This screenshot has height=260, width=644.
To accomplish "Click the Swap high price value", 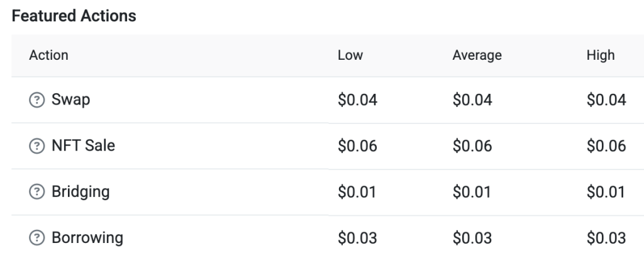I will click(606, 100).
